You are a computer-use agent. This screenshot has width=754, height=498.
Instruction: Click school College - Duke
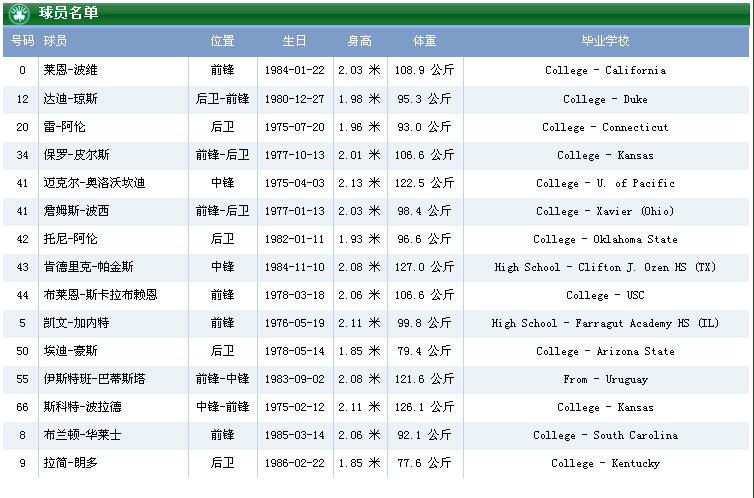pos(605,99)
